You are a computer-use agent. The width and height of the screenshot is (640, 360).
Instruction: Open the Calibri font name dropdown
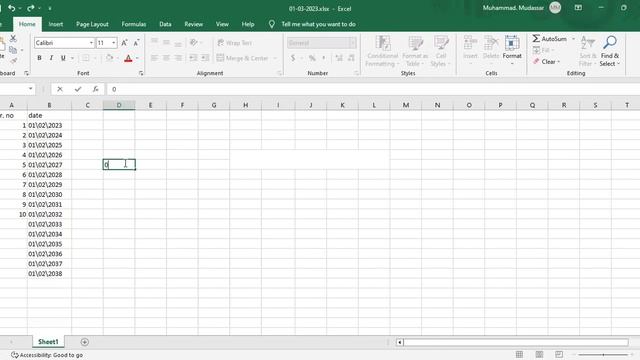[x=91, y=43]
